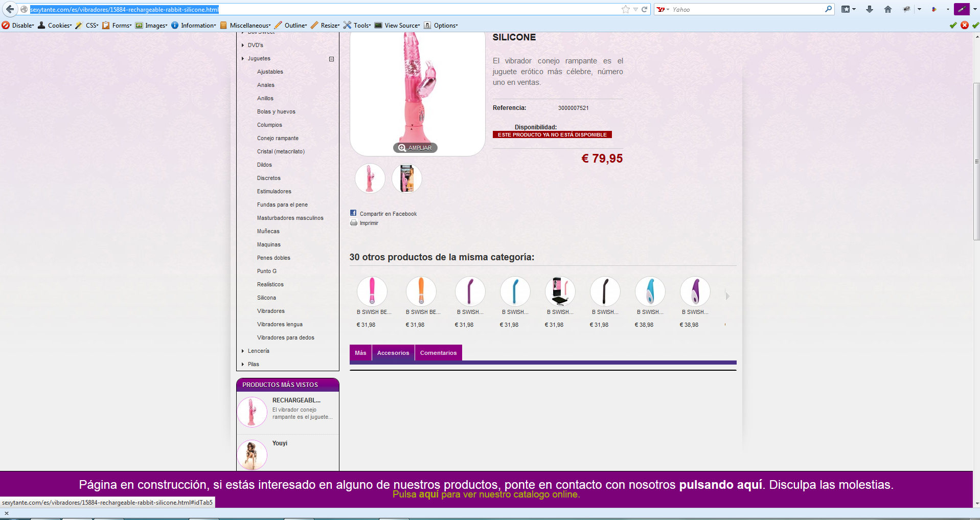Switch to the Más tab

pyautogui.click(x=360, y=353)
